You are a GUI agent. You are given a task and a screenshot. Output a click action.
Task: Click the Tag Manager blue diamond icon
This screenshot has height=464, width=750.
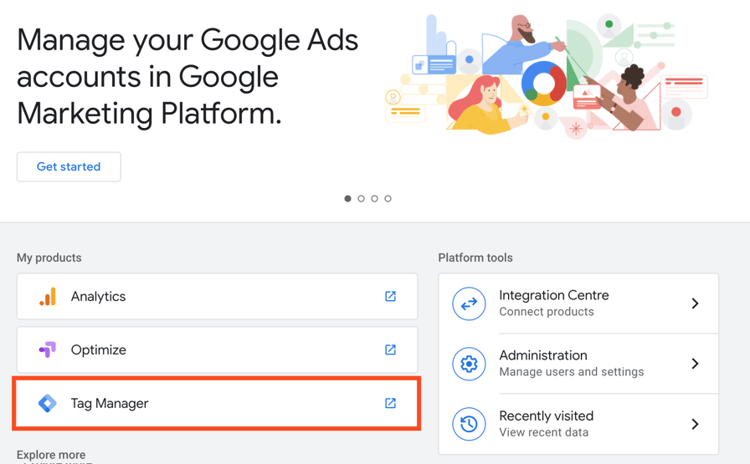point(47,403)
